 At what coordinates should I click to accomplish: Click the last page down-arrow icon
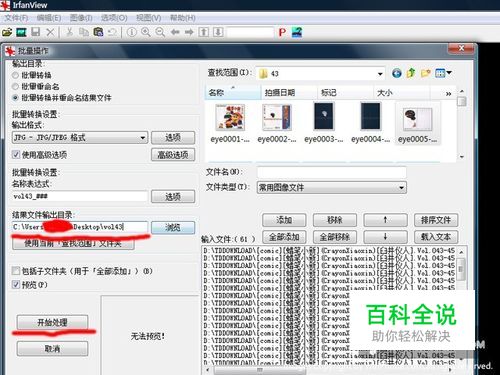click(218, 32)
